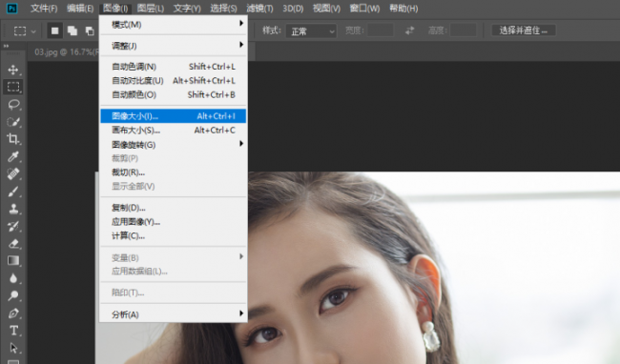620x364 pixels.
Task: Expand the 分析(A) submenu
Action: click(x=174, y=314)
